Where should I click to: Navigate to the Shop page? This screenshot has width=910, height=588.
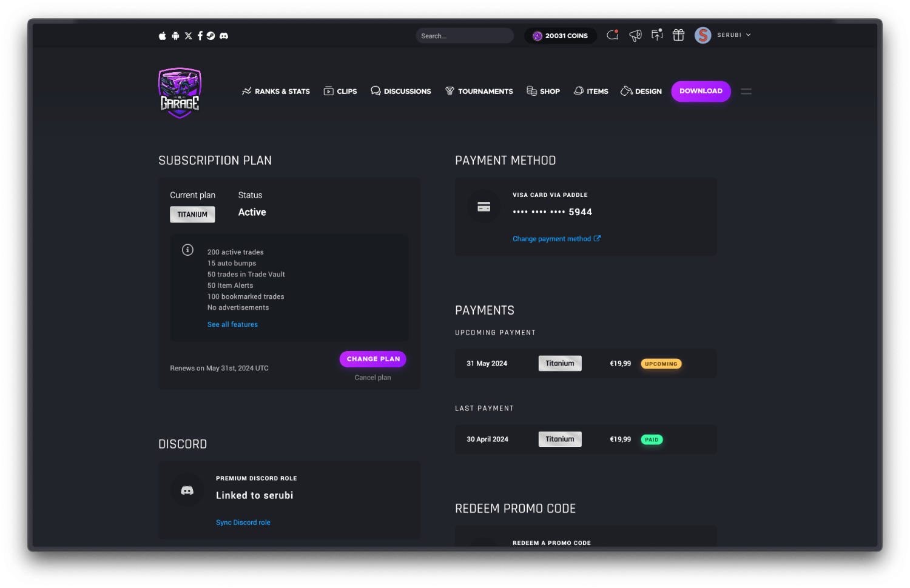pyautogui.click(x=544, y=92)
